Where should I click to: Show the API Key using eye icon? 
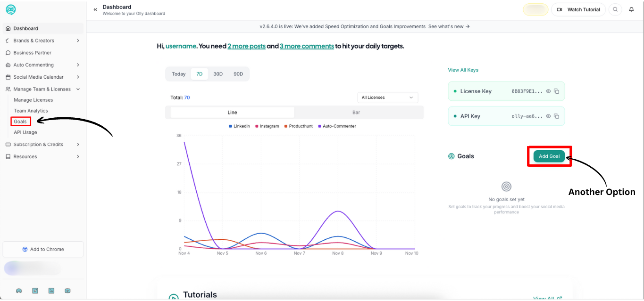pyautogui.click(x=548, y=116)
